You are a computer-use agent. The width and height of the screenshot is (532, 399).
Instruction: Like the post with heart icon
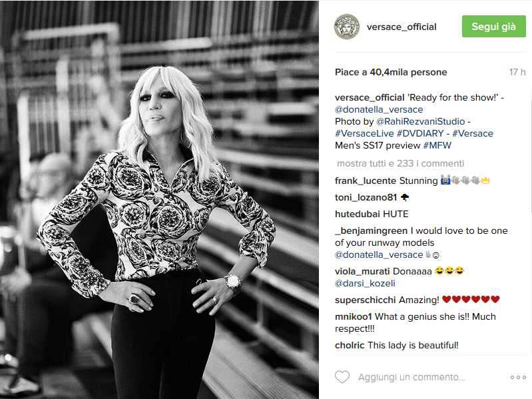pos(342,377)
